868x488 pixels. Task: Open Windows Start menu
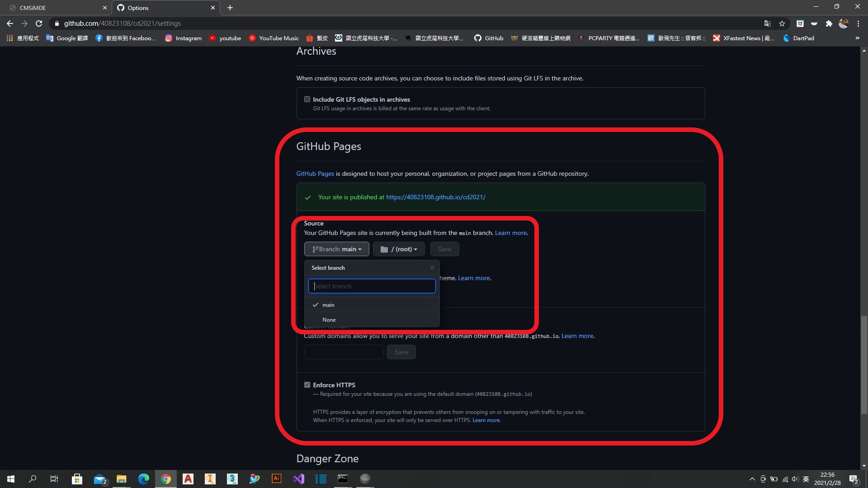(11, 479)
